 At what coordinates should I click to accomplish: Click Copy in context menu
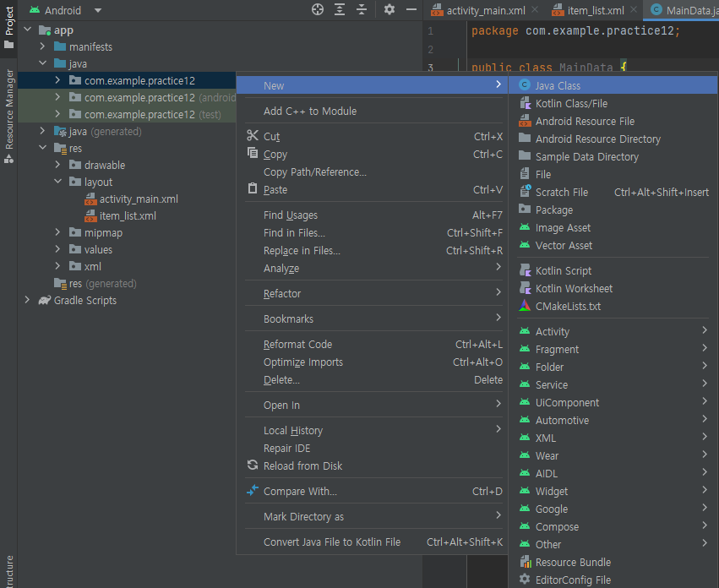pyautogui.click(x=373, y=154)
